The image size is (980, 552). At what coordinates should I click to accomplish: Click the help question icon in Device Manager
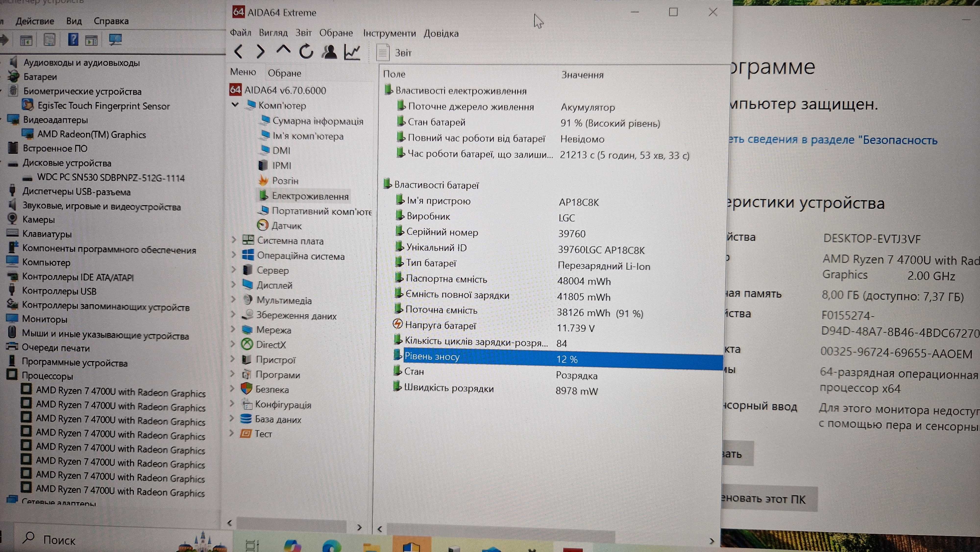coord(73,39)
